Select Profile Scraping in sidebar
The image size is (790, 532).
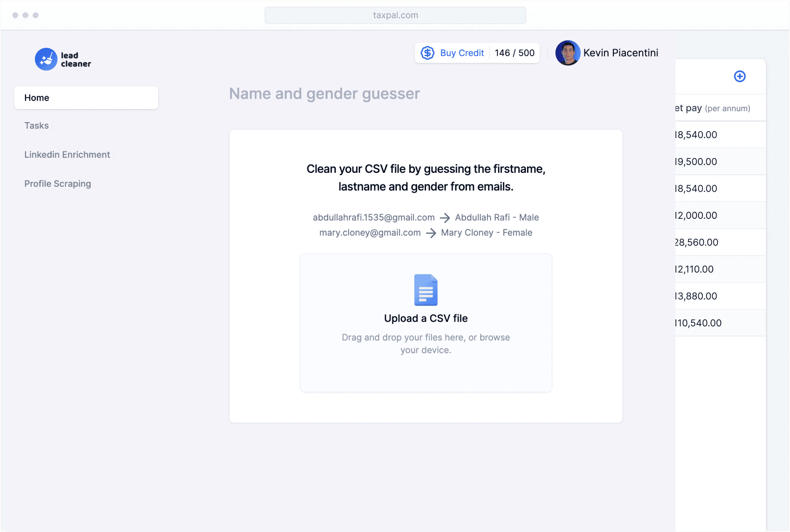click(x=58, y=184)
